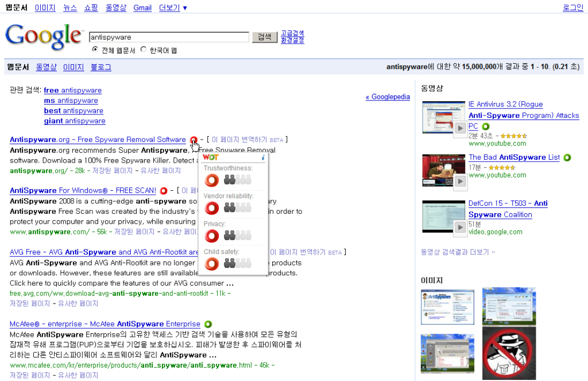Click the Privacy red rating circle
This screenshot has height=381, width=588.
211,236
